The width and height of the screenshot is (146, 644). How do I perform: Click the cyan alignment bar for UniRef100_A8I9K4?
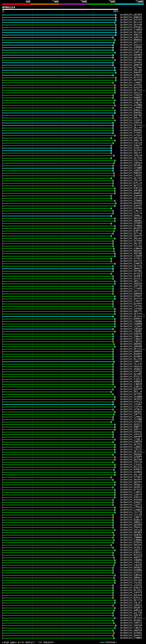[x=59, y=15]
